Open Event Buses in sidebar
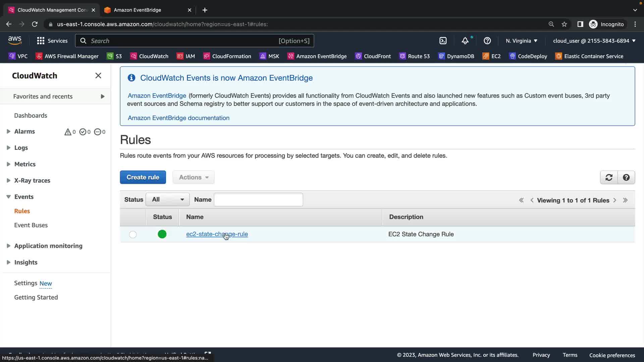 tap(31, 225)
